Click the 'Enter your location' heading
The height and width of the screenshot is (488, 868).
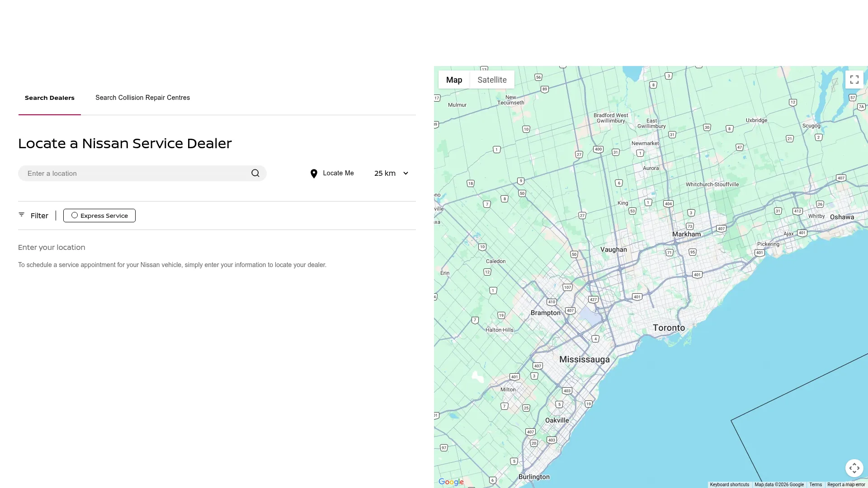point(52,247)
